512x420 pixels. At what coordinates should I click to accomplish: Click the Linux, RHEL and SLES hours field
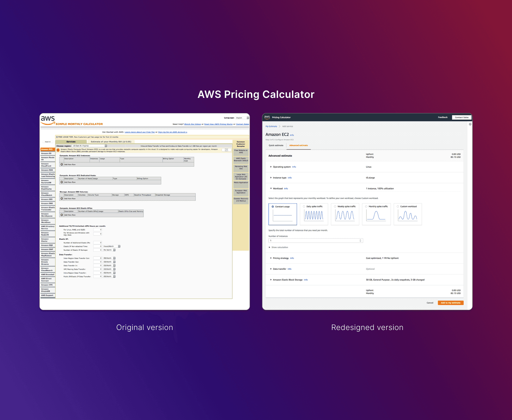click(x=97, y=230)
